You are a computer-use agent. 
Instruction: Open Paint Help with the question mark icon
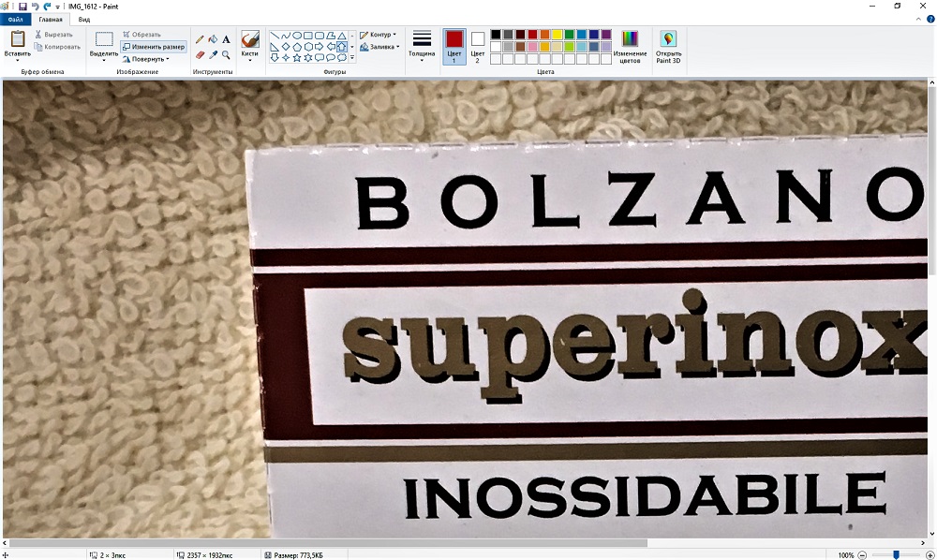[x=930, y=20]
